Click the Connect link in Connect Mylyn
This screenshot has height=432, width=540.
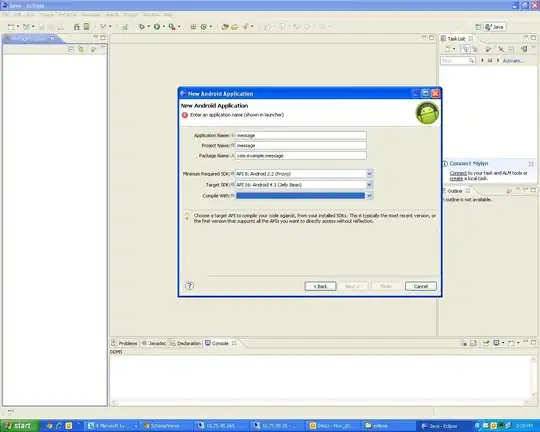click(x=458, y=173)
